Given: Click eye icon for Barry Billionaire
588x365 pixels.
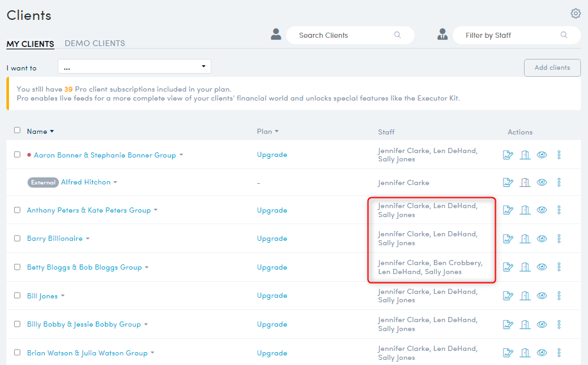Looking at the screenshot, I should [x=542, y=239].
